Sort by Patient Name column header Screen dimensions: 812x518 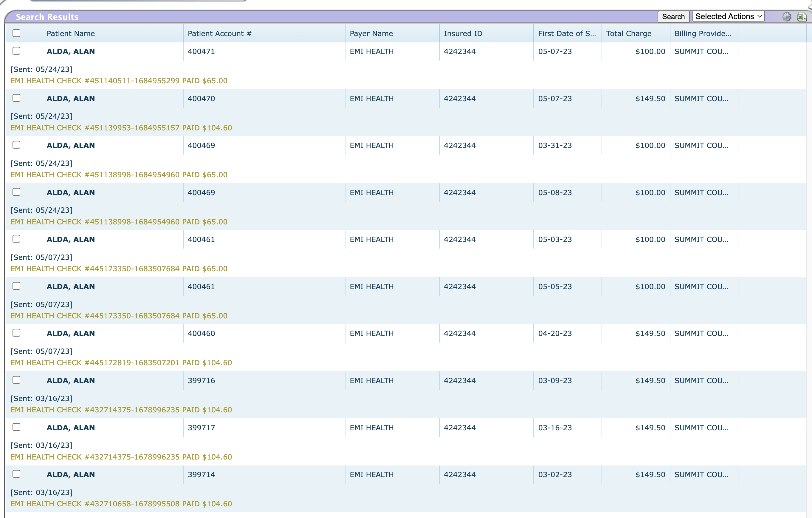click(x=70, y=33)
